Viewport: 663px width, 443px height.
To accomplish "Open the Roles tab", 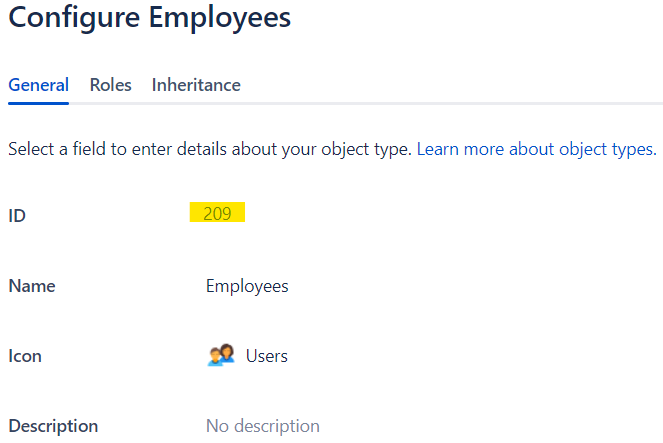I will [x=110, y=85].
